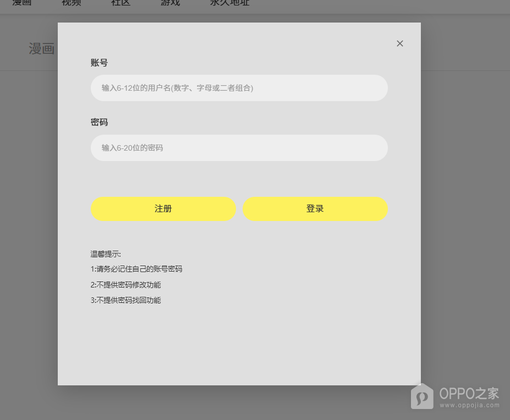This screenshot has width=510, height=420.
Task: Click the yellow 登录 login button
Action: (x=315, y=209)
